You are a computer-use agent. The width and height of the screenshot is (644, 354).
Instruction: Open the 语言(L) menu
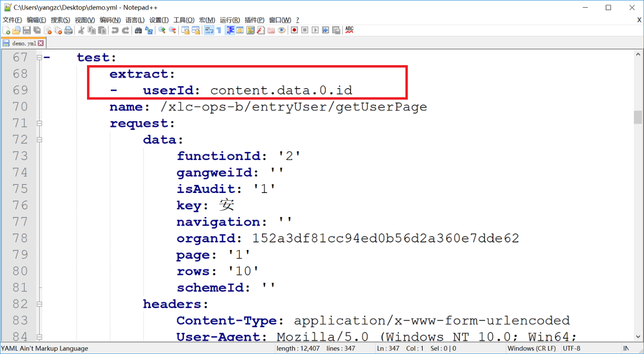pos(135,20)
